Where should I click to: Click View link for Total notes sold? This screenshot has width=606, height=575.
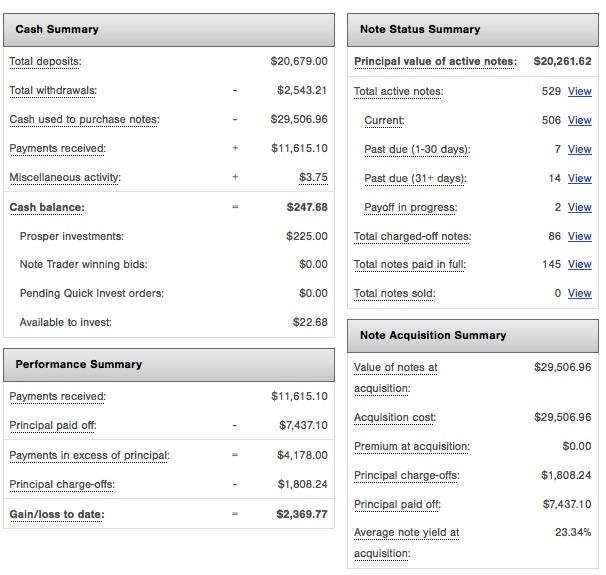(579, 293)
